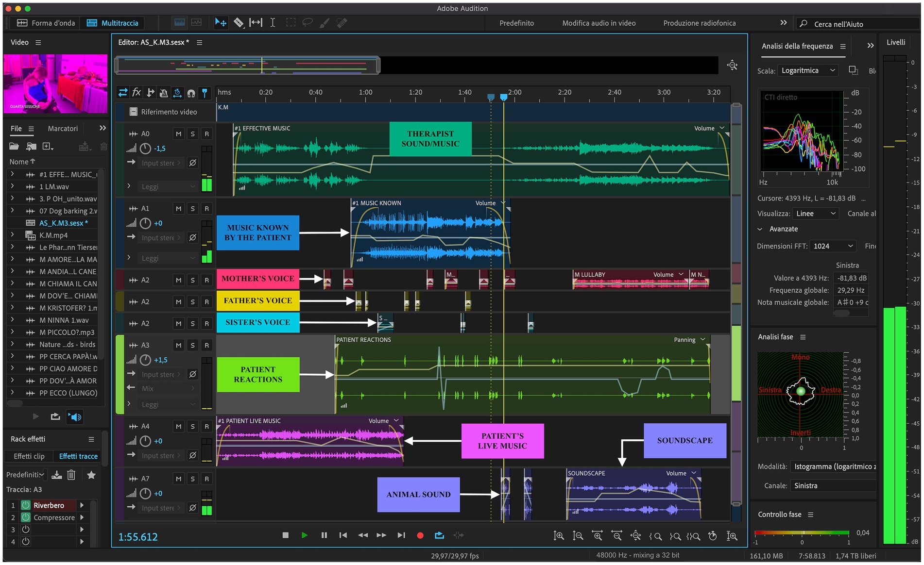
Task: Toggle phase invert on track A0
Action: pyautogui.click(x=192, y=163)
